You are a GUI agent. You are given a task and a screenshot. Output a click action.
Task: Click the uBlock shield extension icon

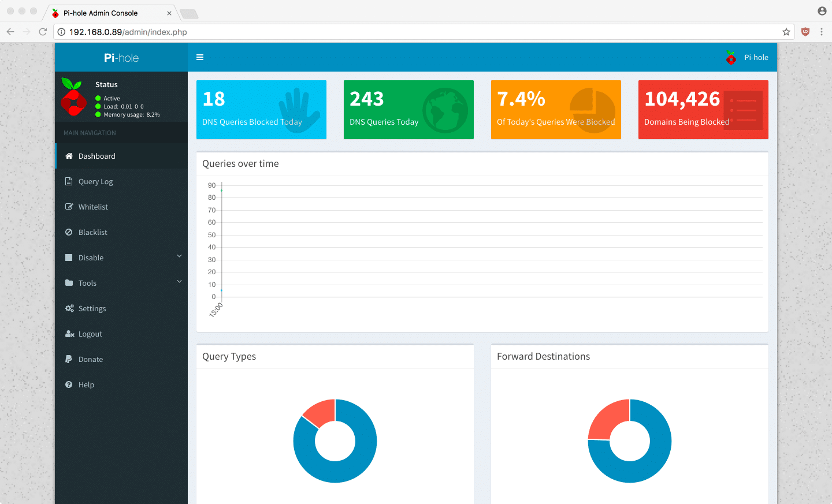pyautogui.click(x=805, y=32)
